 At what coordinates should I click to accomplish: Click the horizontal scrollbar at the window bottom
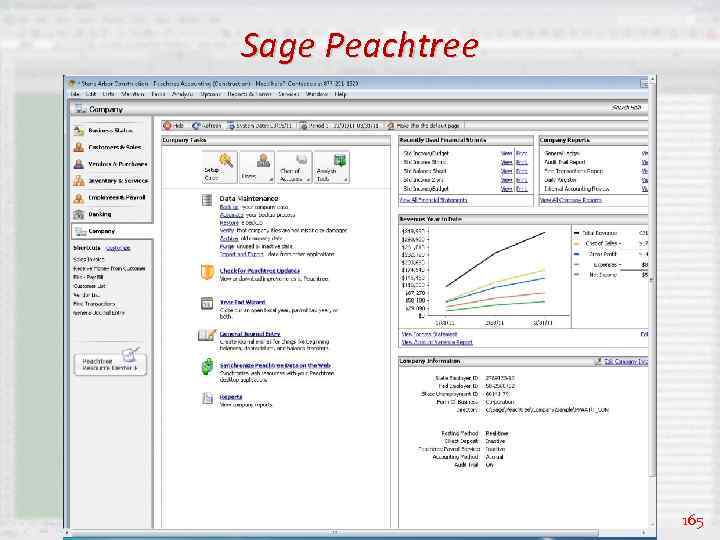click(x=334, y=533)
